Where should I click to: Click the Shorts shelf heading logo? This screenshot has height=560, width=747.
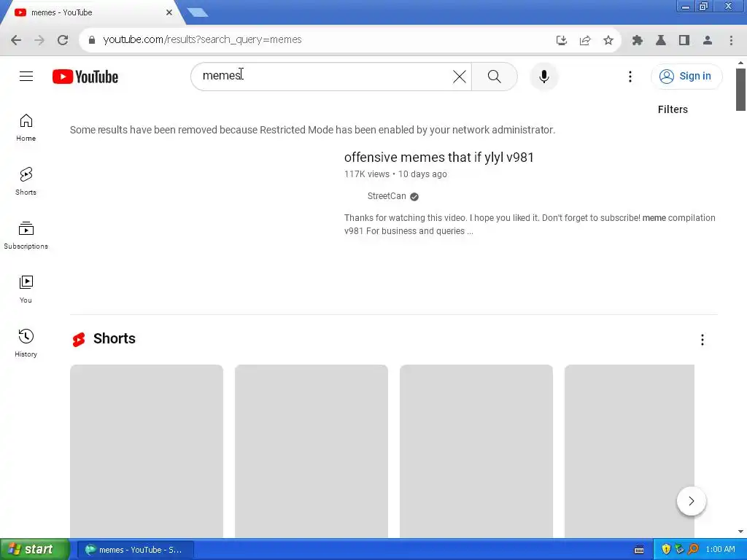(x=79, y=339)
